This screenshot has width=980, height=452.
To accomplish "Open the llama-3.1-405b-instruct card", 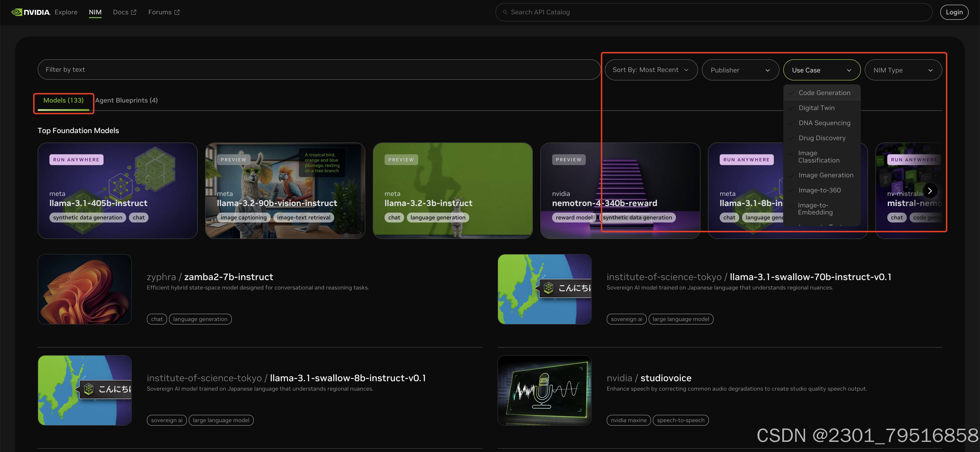I will point(117,190).
